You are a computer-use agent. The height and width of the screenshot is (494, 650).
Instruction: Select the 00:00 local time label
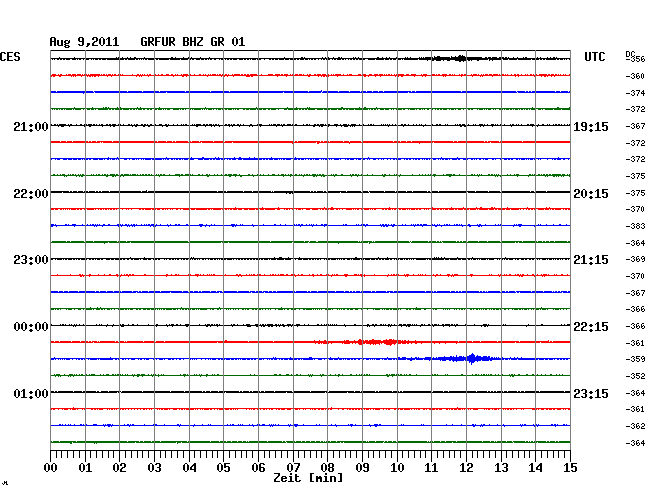(x=31, y=327)
